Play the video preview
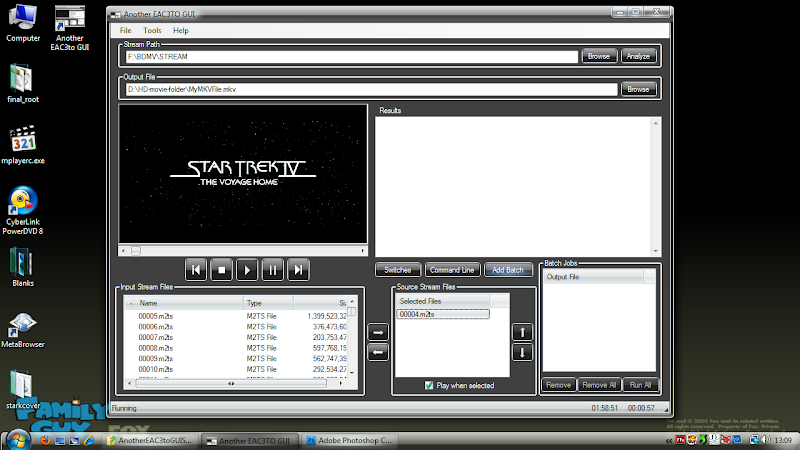Screen dimensions: 800x450 [247, 270]
